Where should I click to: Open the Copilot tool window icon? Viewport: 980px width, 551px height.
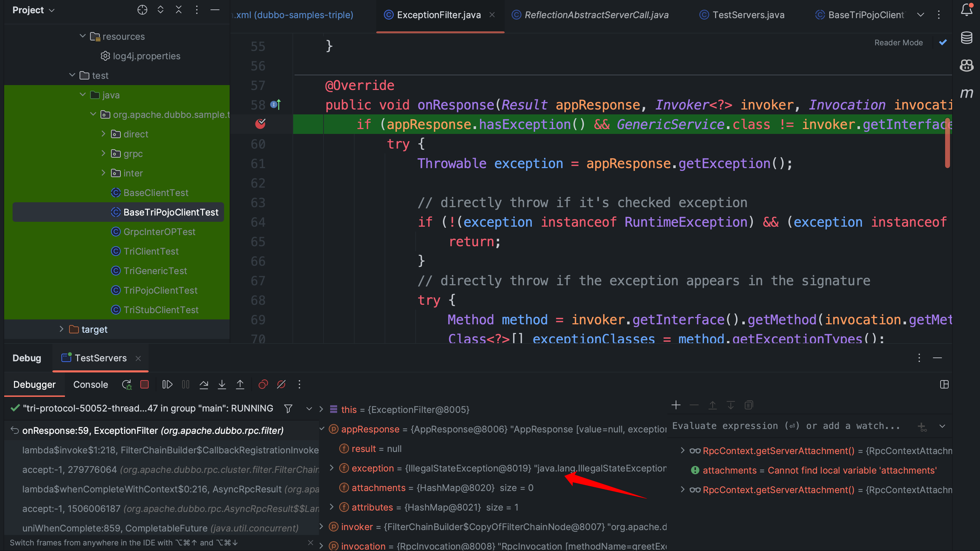click(x=967, y=66)
